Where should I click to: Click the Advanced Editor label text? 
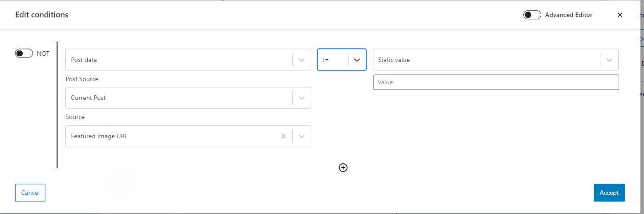(x=569, y=15)
